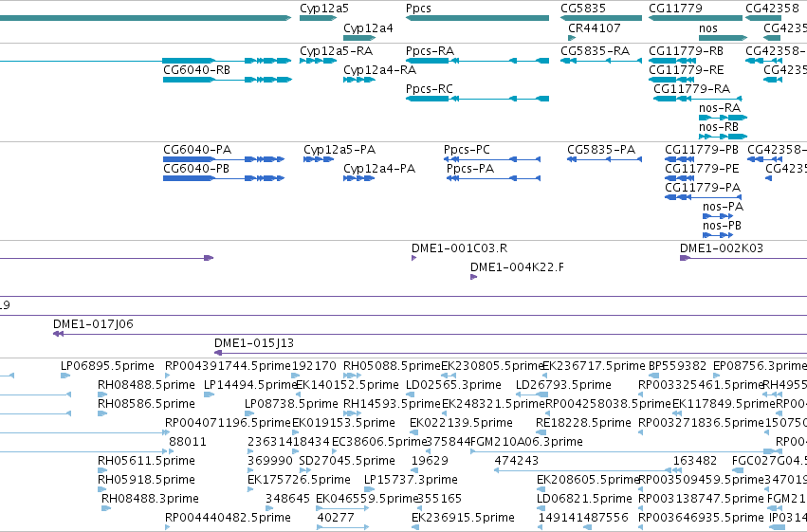Open the Ppcs gene label
807x532 pixels.
tap(418, 9)
